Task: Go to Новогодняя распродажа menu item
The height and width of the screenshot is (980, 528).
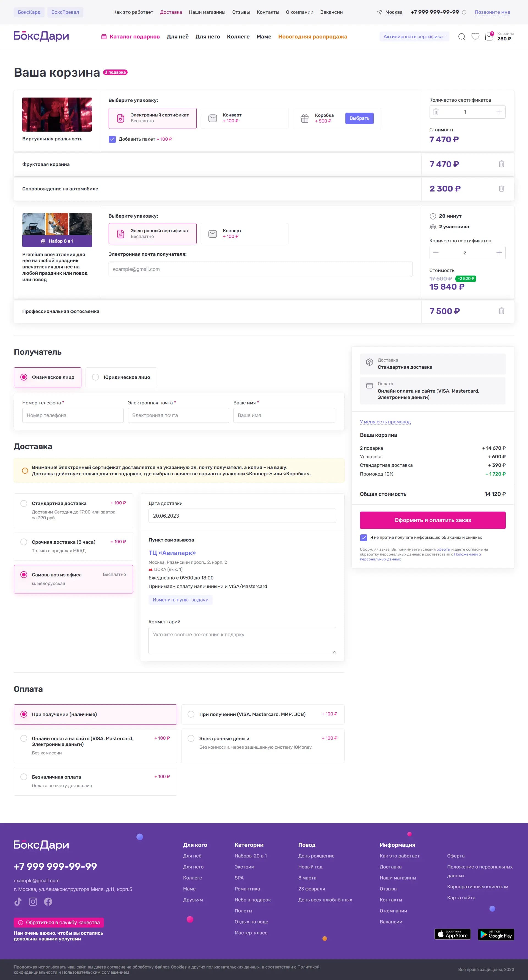Action: click(312, 37)
